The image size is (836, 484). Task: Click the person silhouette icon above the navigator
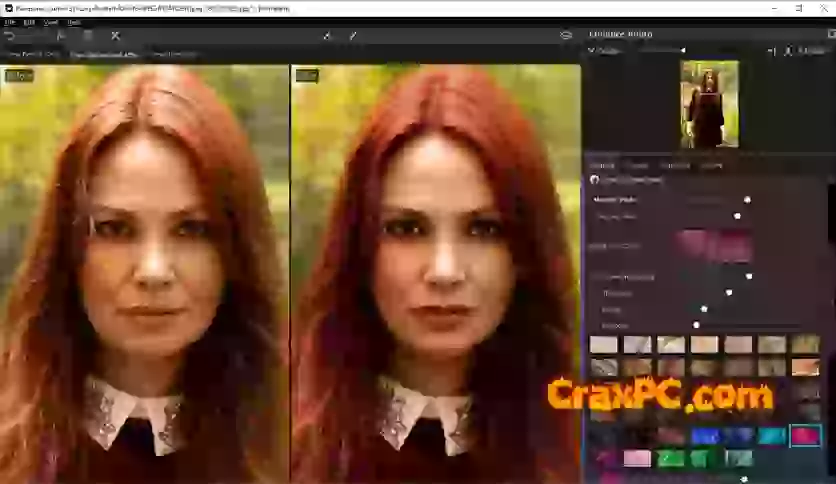[788, 51]
